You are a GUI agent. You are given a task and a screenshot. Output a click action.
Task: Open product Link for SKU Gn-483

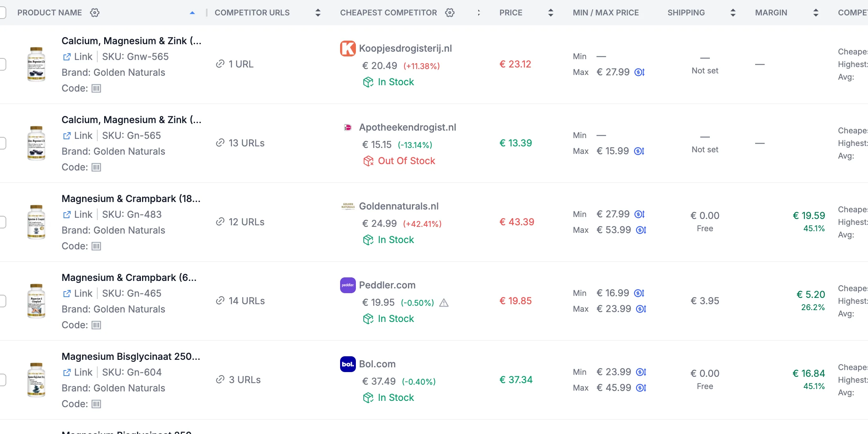[x=78, y=215]
